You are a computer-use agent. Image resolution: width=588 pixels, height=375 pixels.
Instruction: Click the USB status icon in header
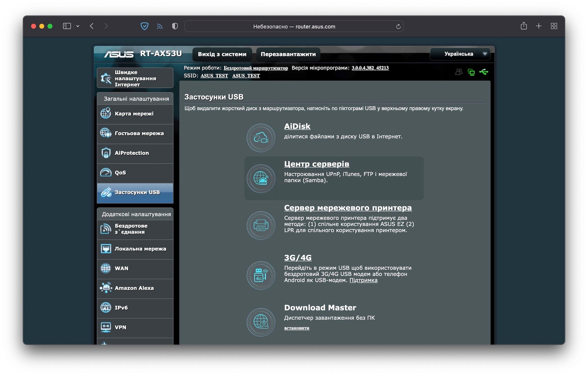point(484,72)
